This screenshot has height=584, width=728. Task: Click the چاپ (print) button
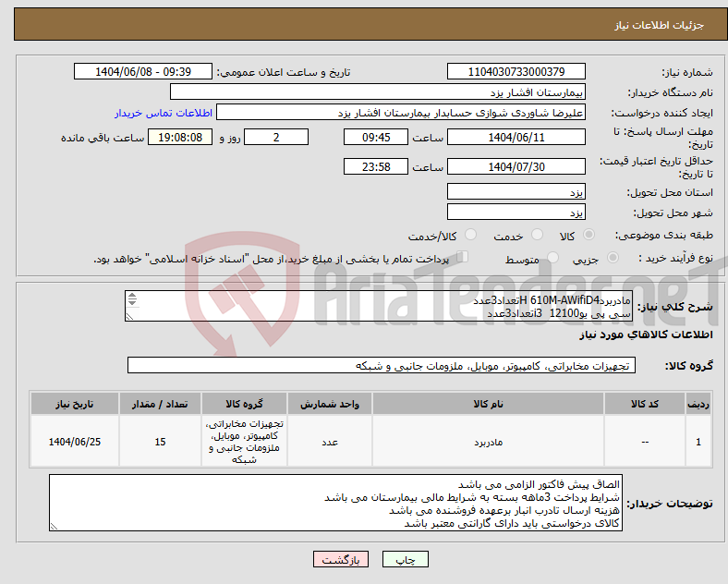click(x=405, y=559)
